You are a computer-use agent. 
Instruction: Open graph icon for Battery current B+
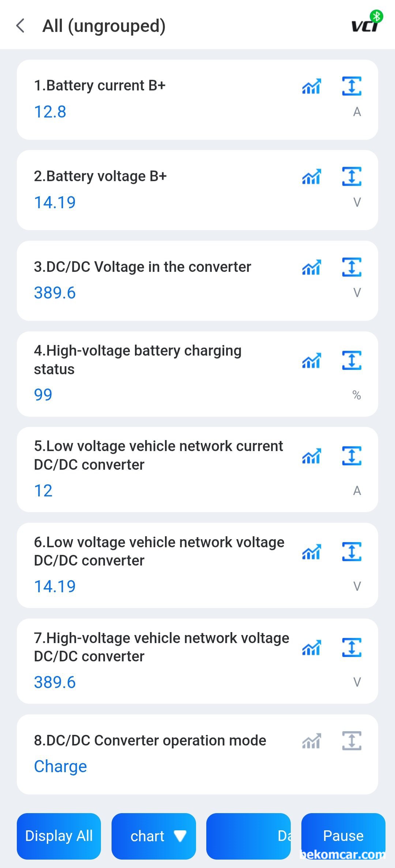(x=311, y=86)
